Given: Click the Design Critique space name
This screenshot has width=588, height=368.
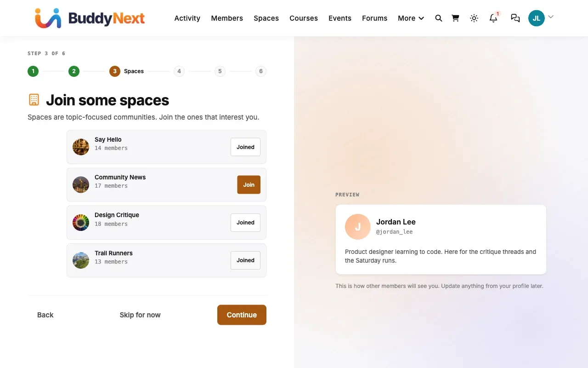Looking at the screenshot, I should (117, 215).
